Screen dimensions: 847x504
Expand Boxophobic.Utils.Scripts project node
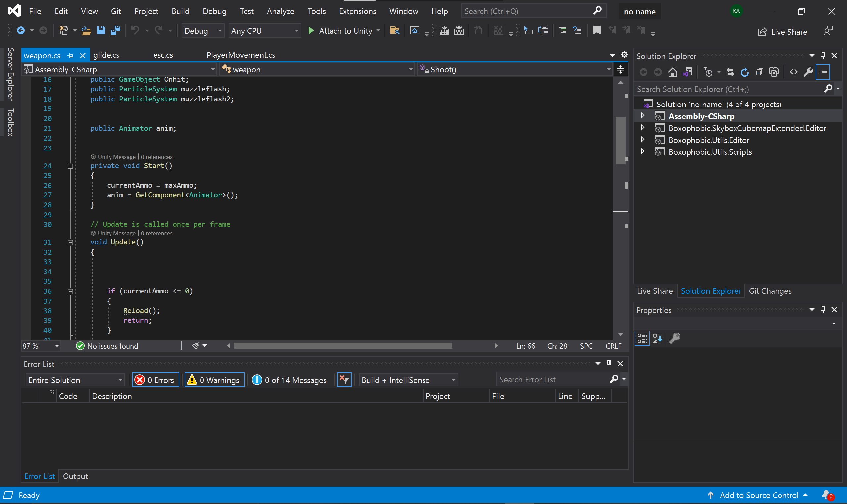tap(642, 151)
